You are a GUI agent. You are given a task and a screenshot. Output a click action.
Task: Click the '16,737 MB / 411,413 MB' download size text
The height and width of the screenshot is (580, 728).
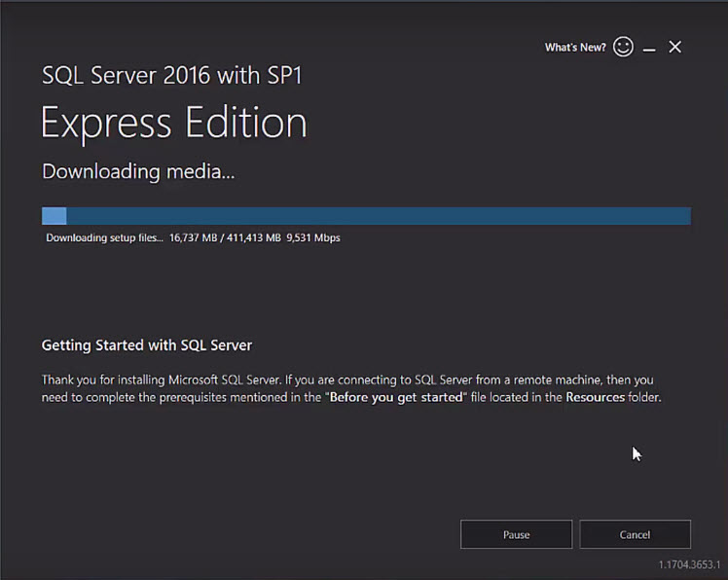pyautogui.click(x=225, y=237)
